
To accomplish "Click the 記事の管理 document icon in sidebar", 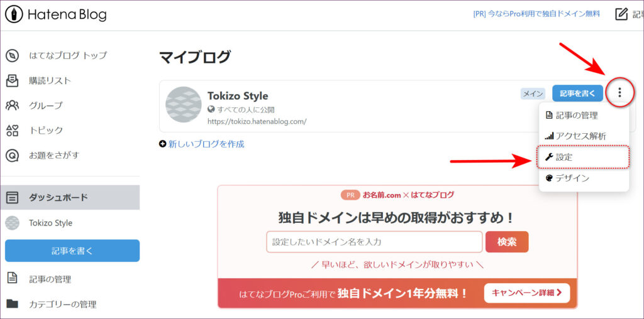I will point(12,279).
